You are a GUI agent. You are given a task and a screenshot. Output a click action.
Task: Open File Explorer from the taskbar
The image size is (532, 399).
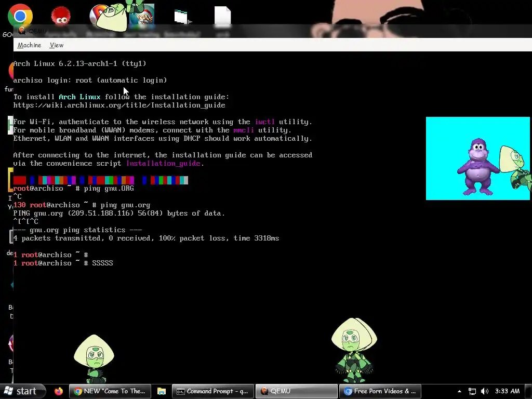coord(161,391)
